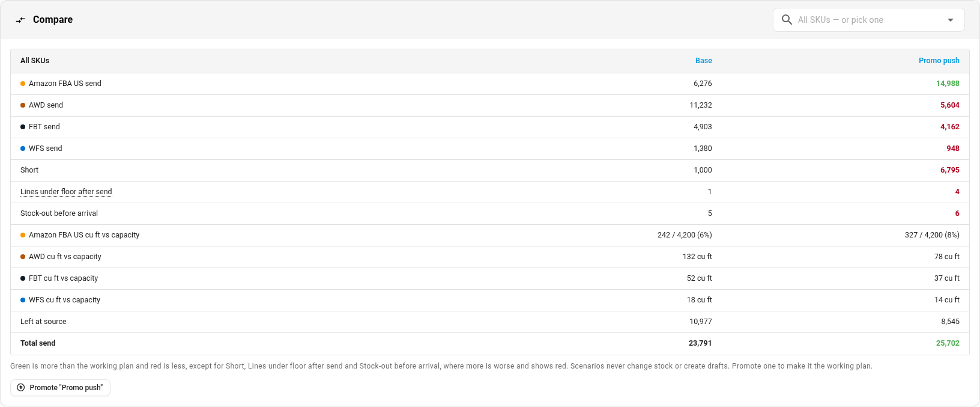Select AWD cu ft vs capacity label
Viewport: 980px width, 407px height.
click(x=65, y=257)
